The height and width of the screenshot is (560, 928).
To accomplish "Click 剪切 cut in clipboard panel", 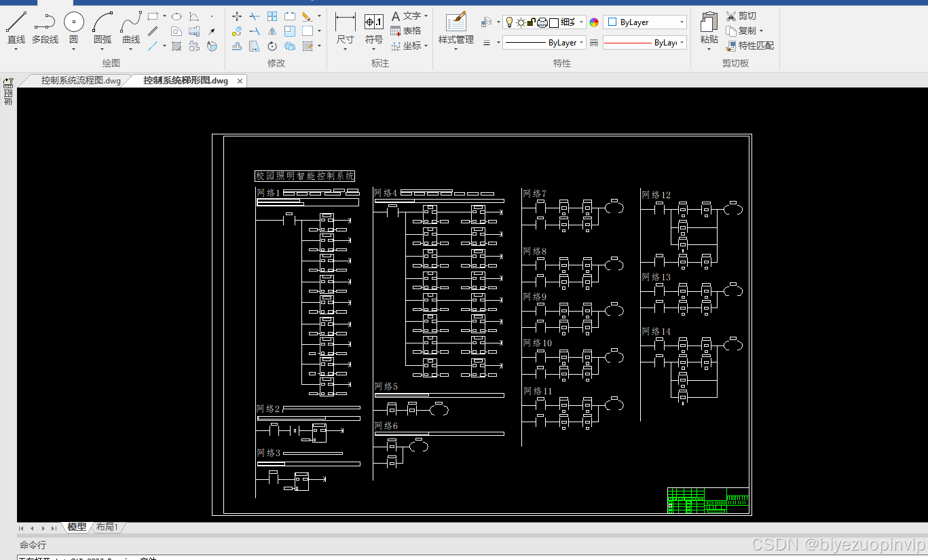I will tap(741, 16).
